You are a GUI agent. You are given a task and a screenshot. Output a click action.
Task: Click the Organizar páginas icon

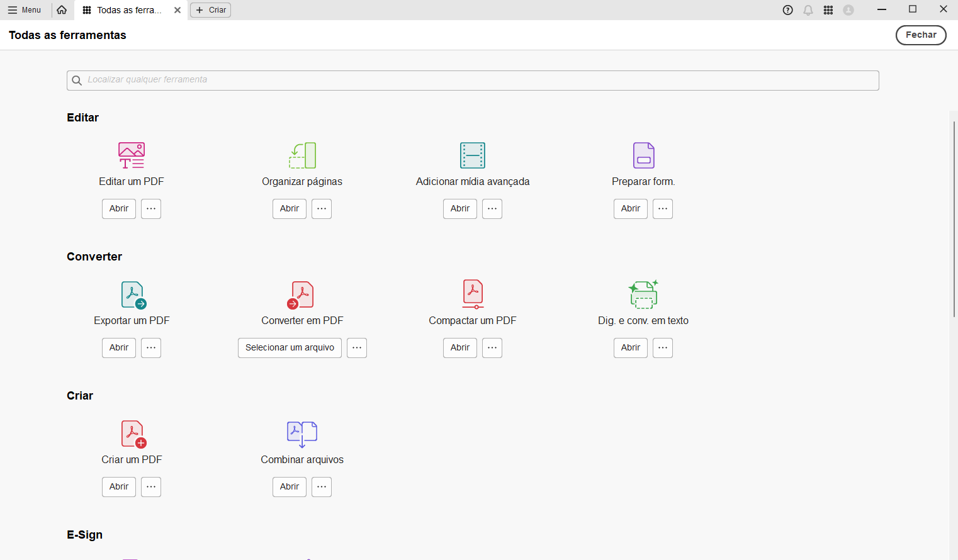click(x=302, y=155)
